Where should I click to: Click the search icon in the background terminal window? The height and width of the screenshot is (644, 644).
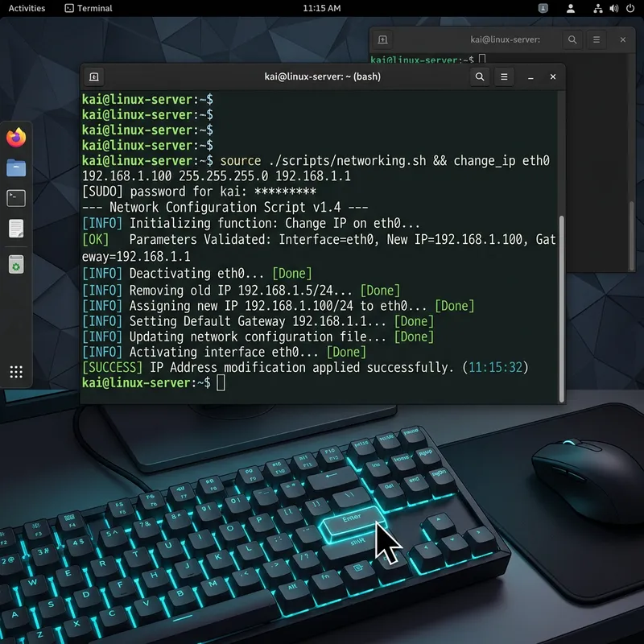[572, 39]
